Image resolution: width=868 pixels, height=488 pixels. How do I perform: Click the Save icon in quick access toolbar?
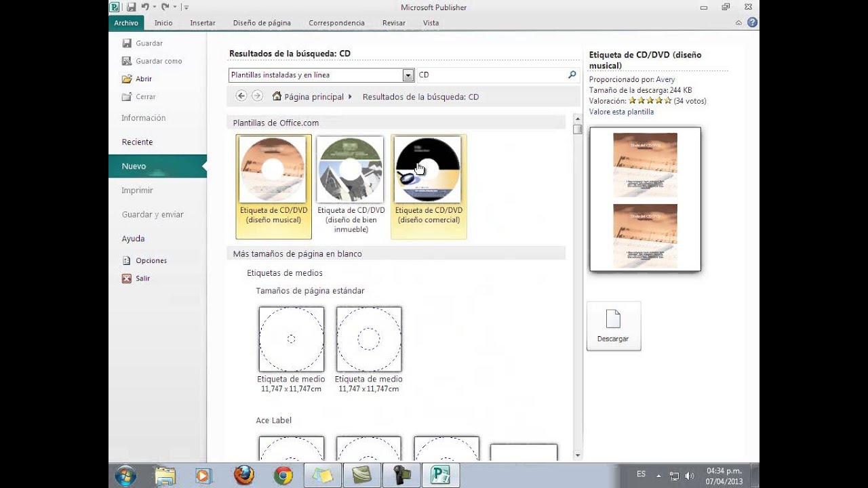131,7
